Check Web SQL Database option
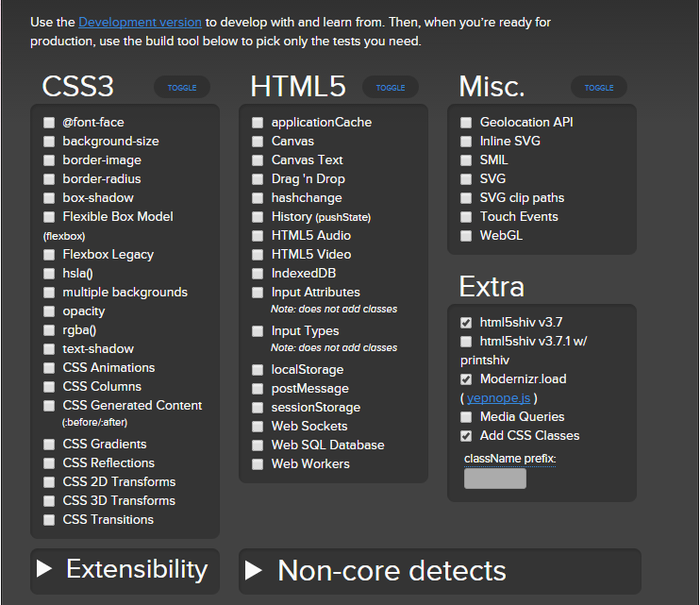 coord(258,445)
